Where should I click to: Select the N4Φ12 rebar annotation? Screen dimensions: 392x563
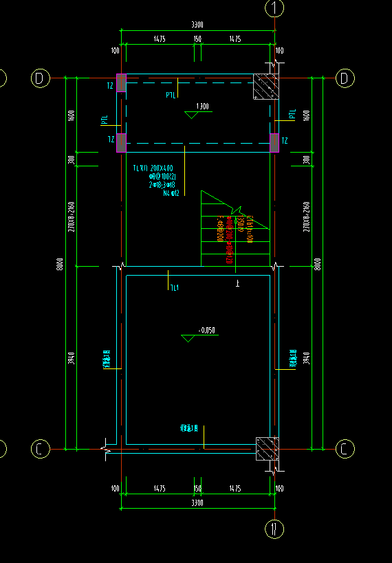(x=171, y=194)
